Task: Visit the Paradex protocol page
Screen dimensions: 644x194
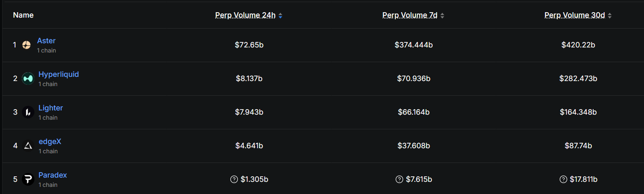Action: pyautogui.click(x=53, y=175)
